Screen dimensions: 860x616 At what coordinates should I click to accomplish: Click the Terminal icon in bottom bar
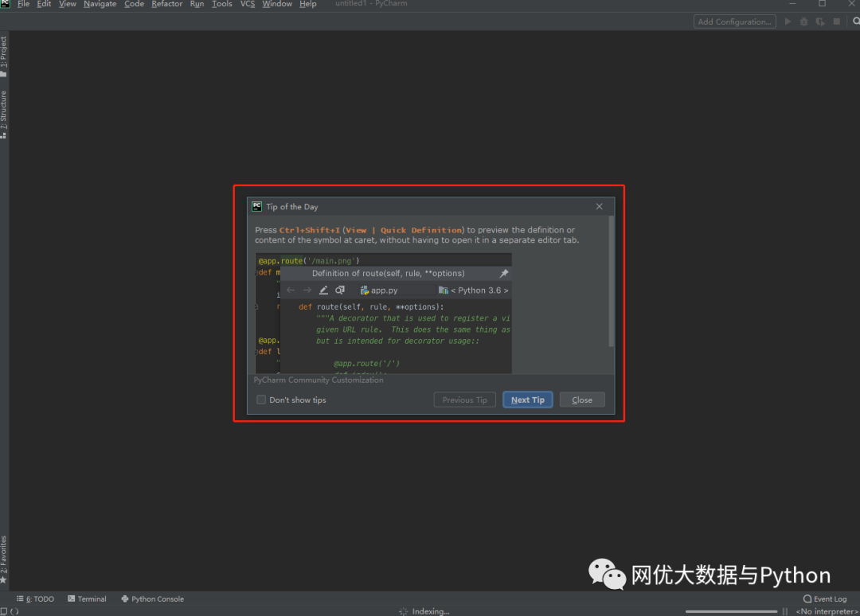pyautogui.click(x=72, y=598)
